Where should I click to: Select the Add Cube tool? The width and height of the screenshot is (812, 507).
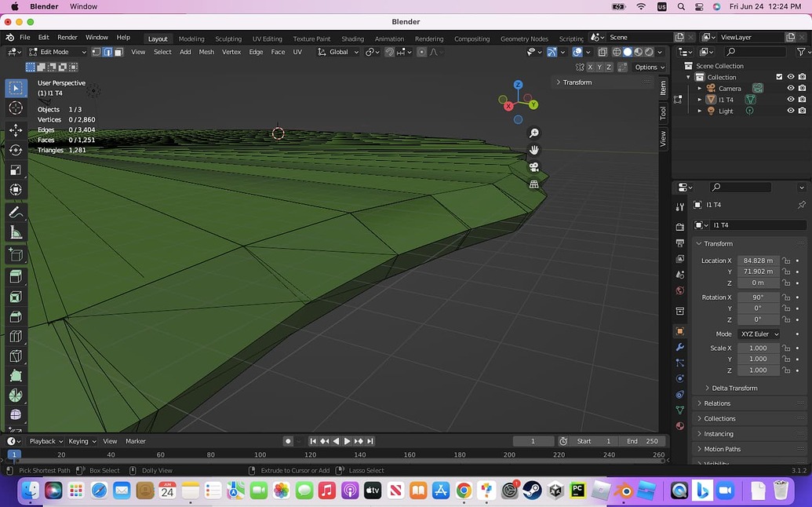point(16,255)
